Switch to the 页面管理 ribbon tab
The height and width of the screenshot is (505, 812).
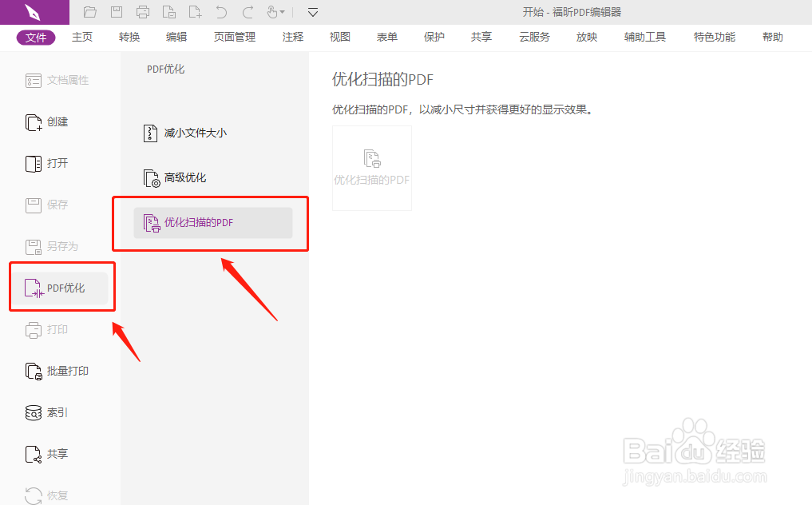click(x=233, y=37)
